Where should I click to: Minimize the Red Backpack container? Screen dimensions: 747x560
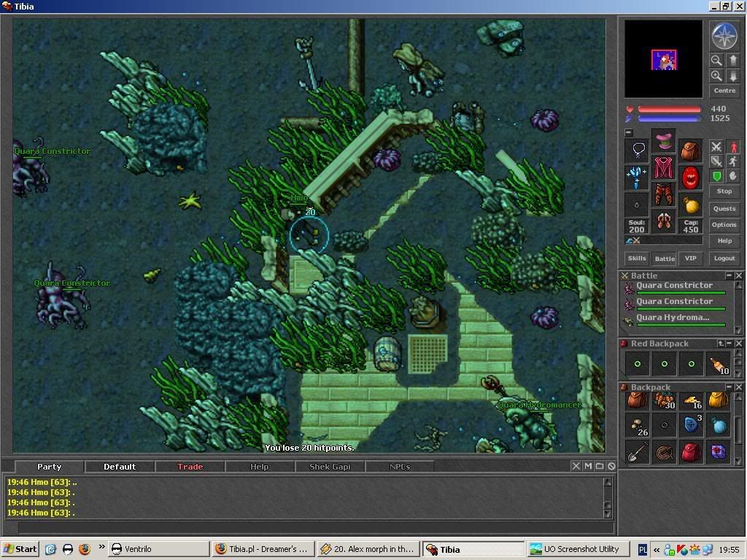[x=729, y=343]
